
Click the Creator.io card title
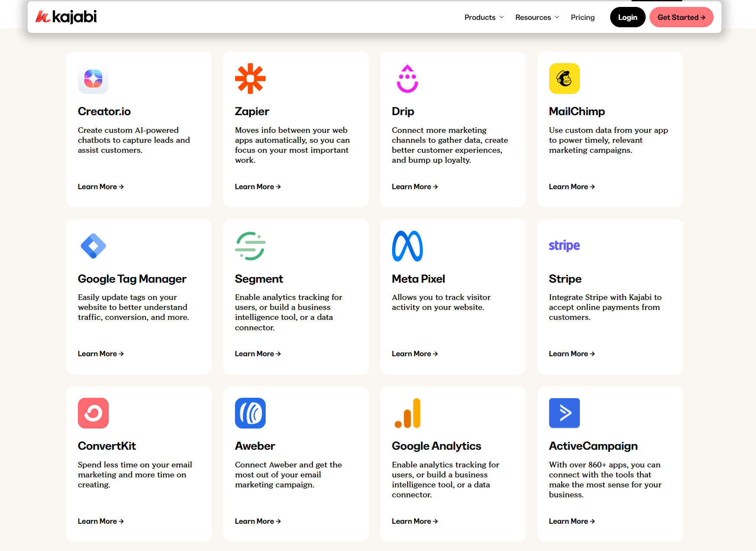[104, 111]
